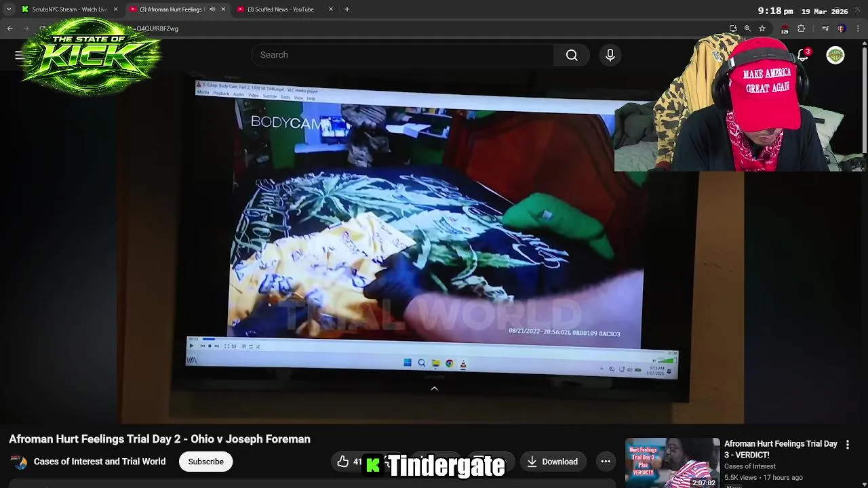Click the channel avatar beside Cases of Interest
The width and height of the screenshot is (868, 488).
coord(20,462)
